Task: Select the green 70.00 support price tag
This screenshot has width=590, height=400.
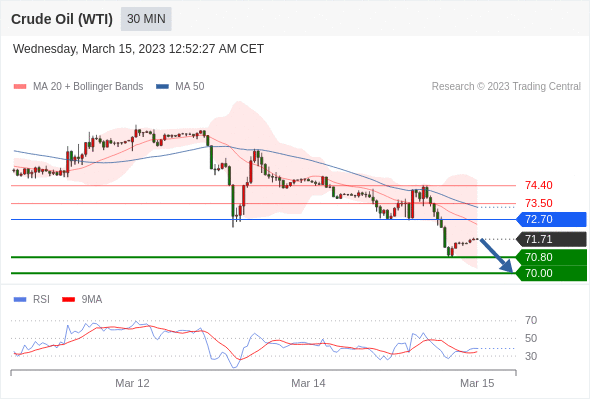Action: point(551,273)
